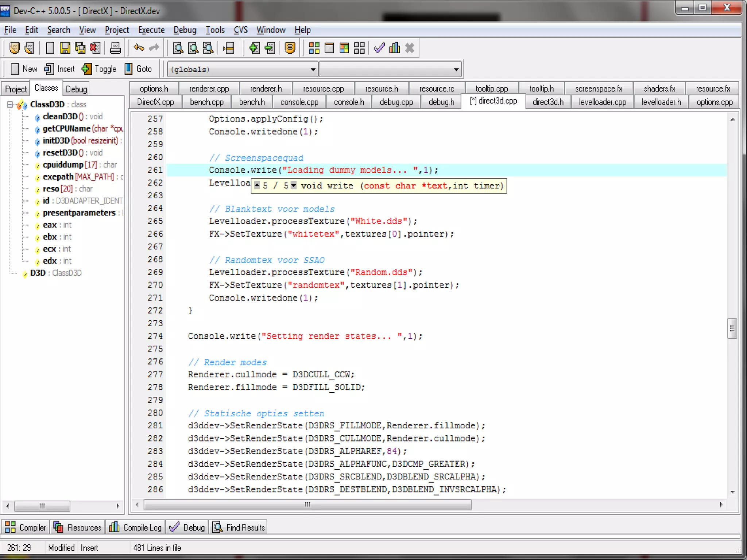Open the Execute menu

click(151, 30)
